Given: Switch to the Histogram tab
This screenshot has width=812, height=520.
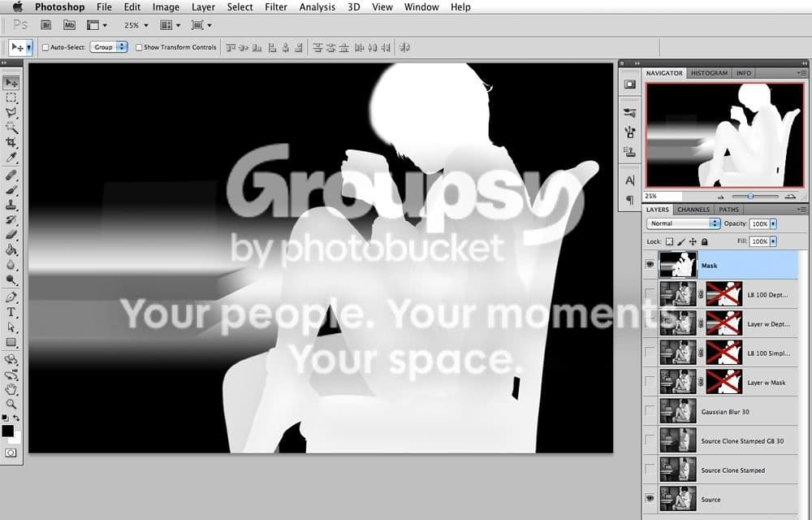Looking at the screenshot, I should (709, 73).
